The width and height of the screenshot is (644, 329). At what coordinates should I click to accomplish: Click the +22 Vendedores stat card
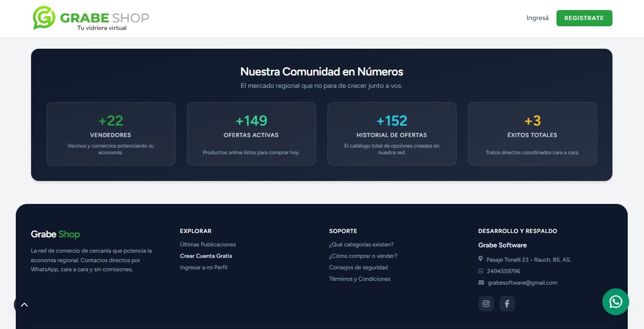tap(111, 134)
